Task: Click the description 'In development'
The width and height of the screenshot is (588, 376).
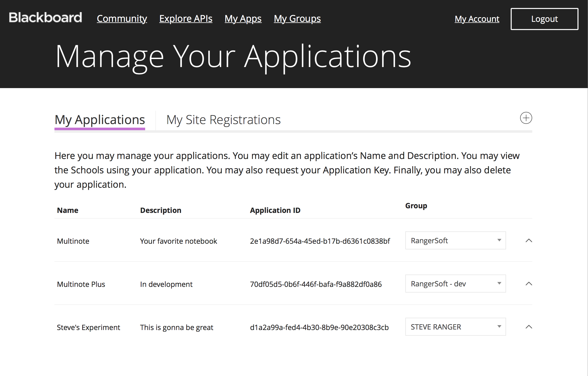Action: 166,284
